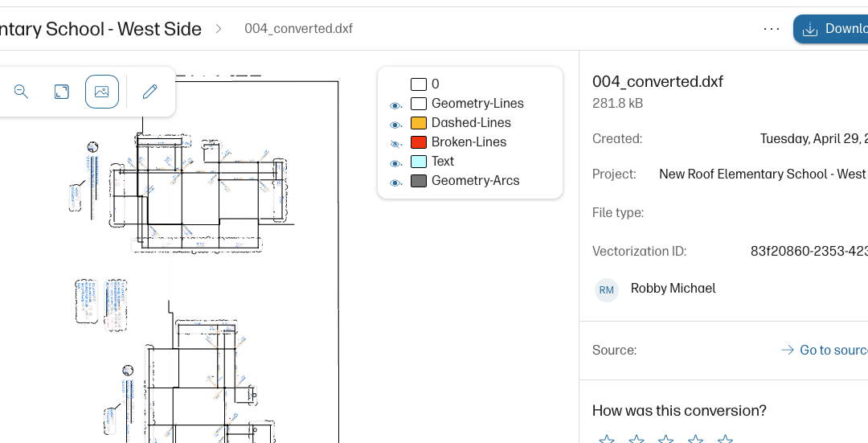Click the 004_converted.dxf breadcrumb item
The image size is (868, 443).
[x=298, y=29]
